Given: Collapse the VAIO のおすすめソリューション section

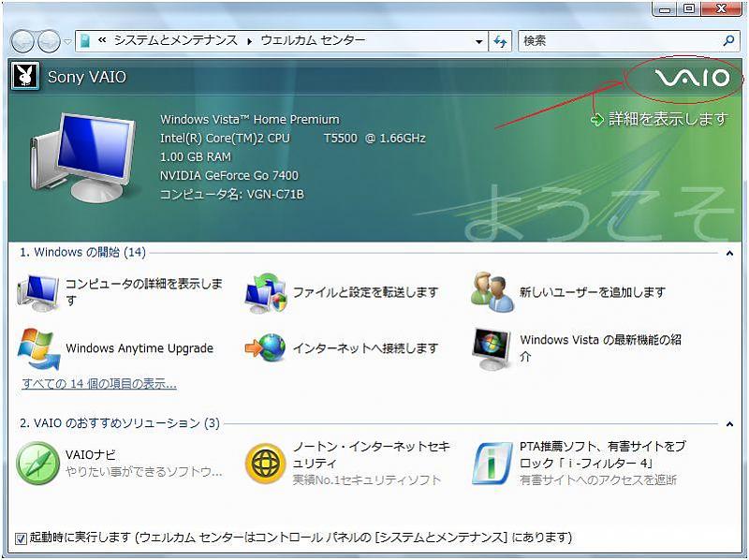Looking at the screenshot, I should [729, 424].
